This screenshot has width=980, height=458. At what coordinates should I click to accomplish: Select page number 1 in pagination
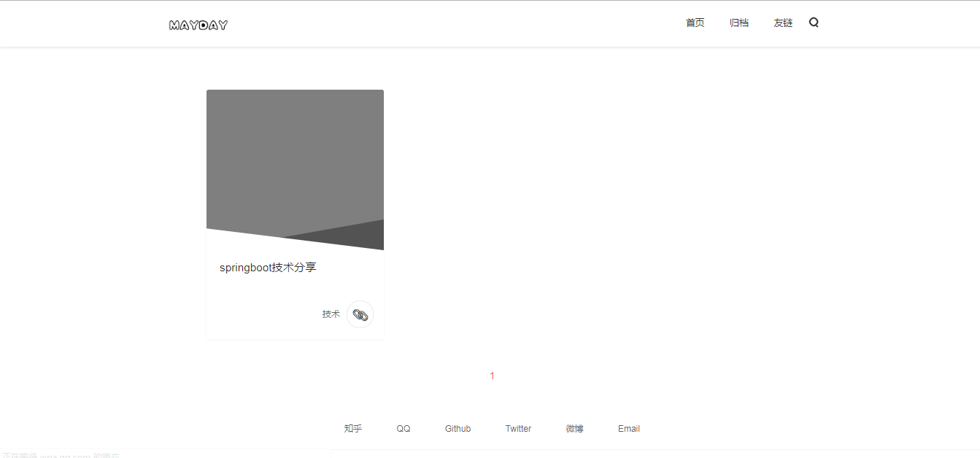click(x=492, y=376)
